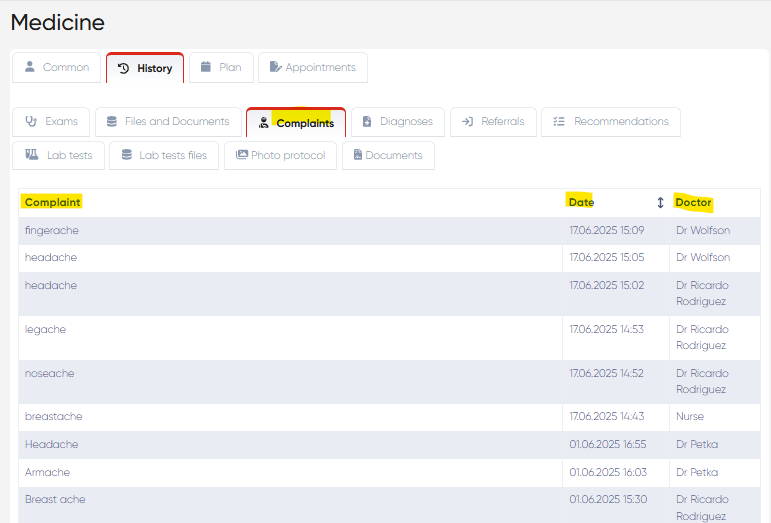Click the calendar icon on Plan tab
This screenshot has width=771, height=523.
point(206,68)
